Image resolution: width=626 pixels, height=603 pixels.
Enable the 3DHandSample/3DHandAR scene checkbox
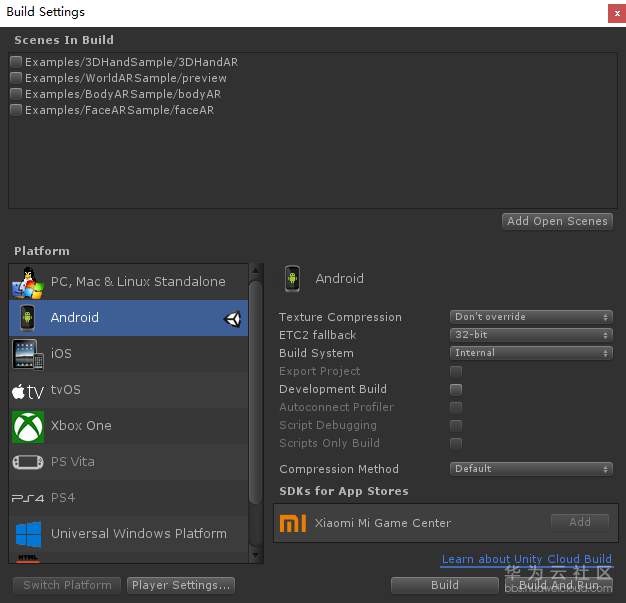(x=16, y=61)
